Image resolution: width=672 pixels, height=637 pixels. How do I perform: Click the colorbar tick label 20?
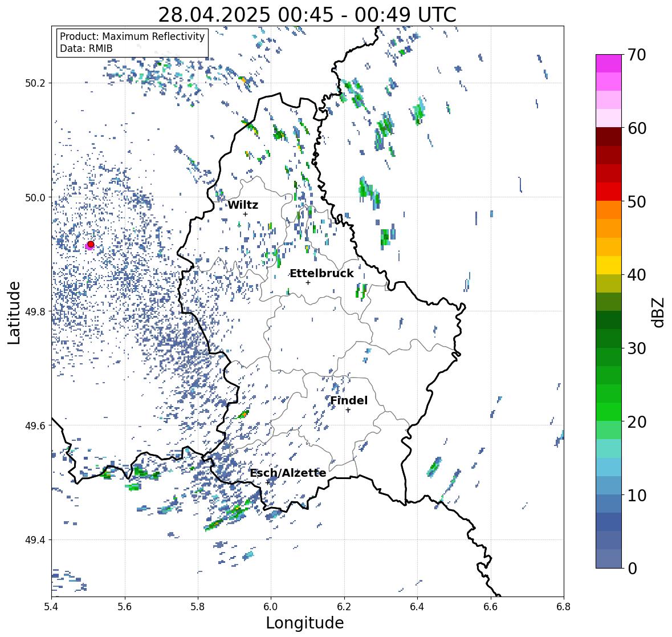pyautogui.click(x=637, y=422)
